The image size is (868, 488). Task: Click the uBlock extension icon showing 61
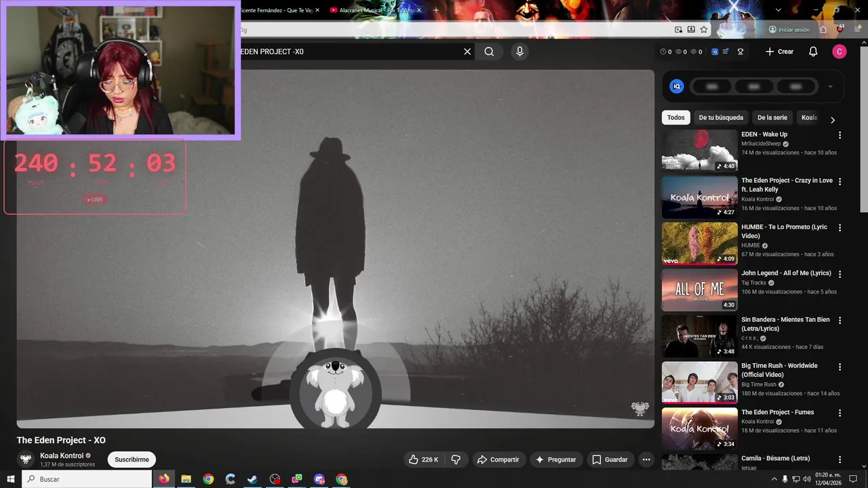(840, 29)
